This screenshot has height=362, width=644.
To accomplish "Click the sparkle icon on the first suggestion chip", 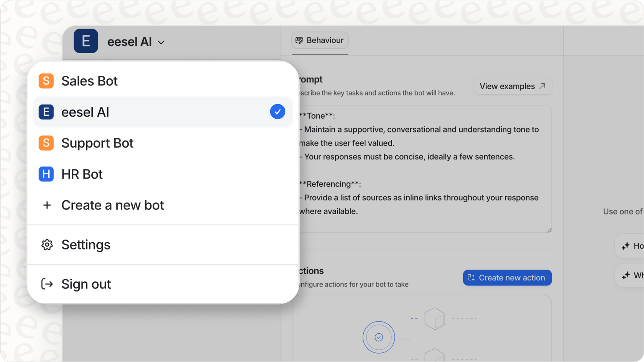I will (x=626, y=246).
